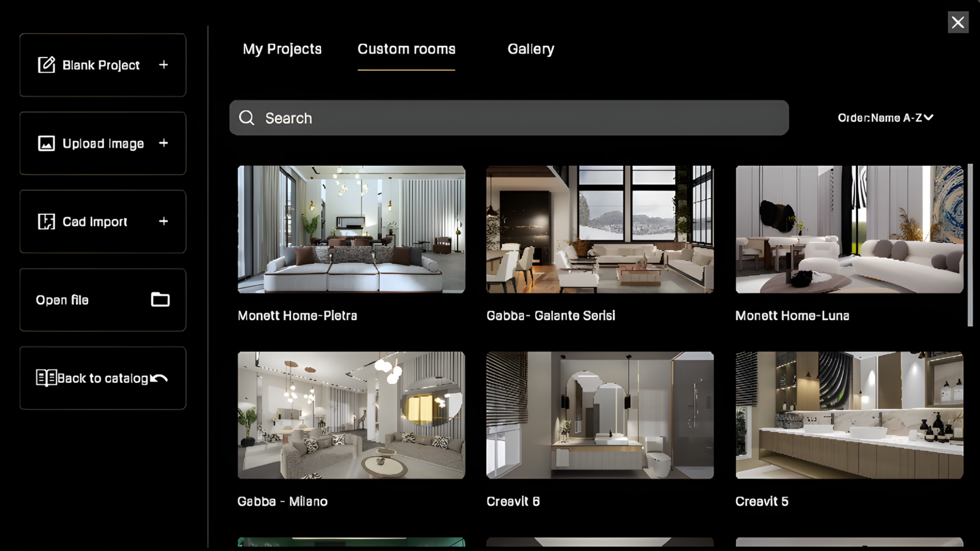Viewport: 980px width, 551px height.
Task: Expand the Order: Name A-Z dropdown
Action: [x=885, y=118]
